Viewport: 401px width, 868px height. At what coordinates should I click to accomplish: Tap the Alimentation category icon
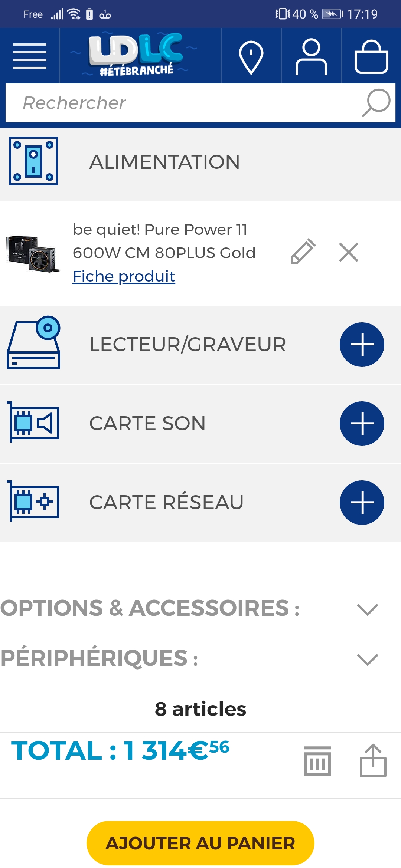33,161
